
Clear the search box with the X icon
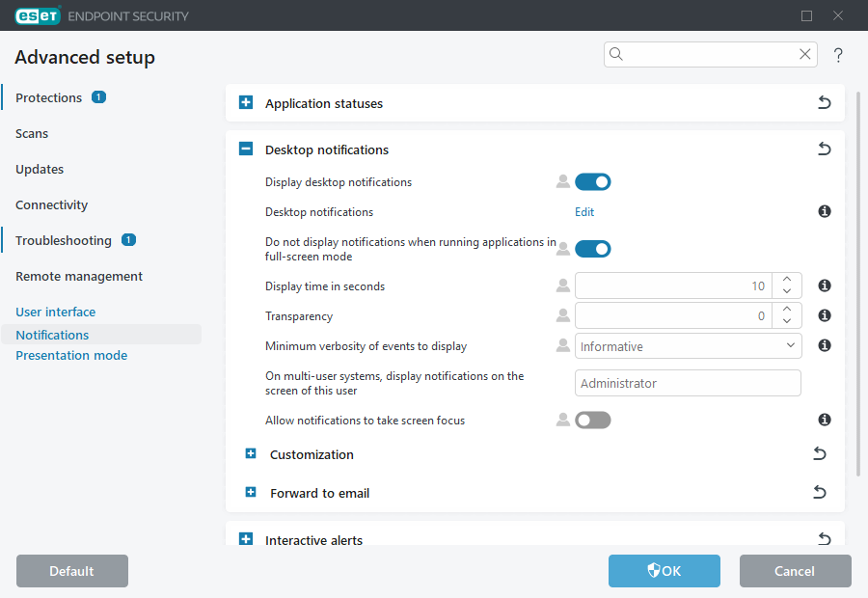(x=805, y=54)
